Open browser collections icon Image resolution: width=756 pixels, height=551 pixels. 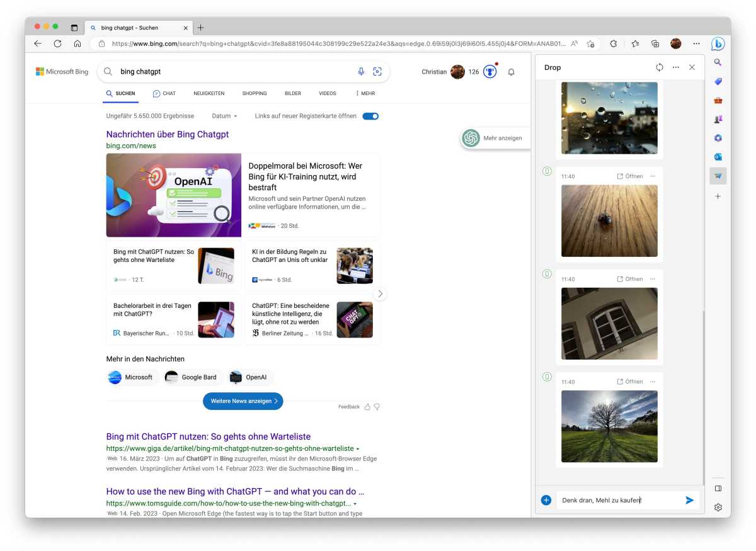(x=655, y=43)
